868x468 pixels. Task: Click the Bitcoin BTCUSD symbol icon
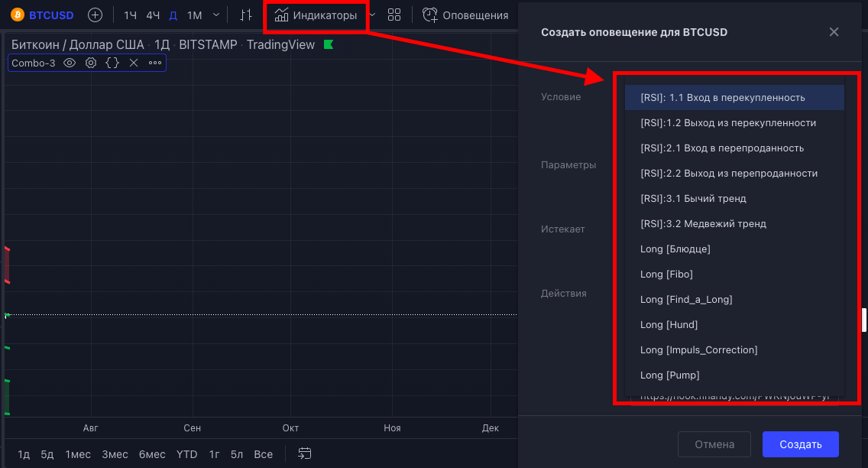click(18, 15)
